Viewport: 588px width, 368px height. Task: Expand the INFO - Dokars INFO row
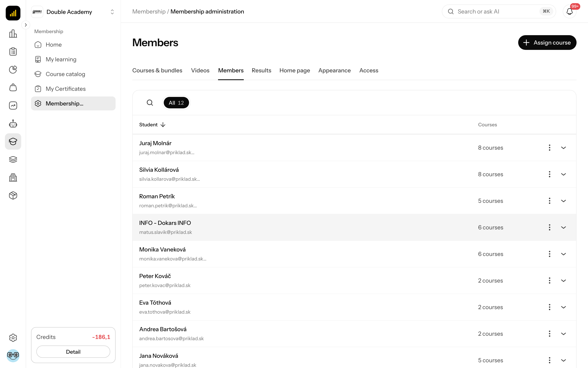coord(563,227)
